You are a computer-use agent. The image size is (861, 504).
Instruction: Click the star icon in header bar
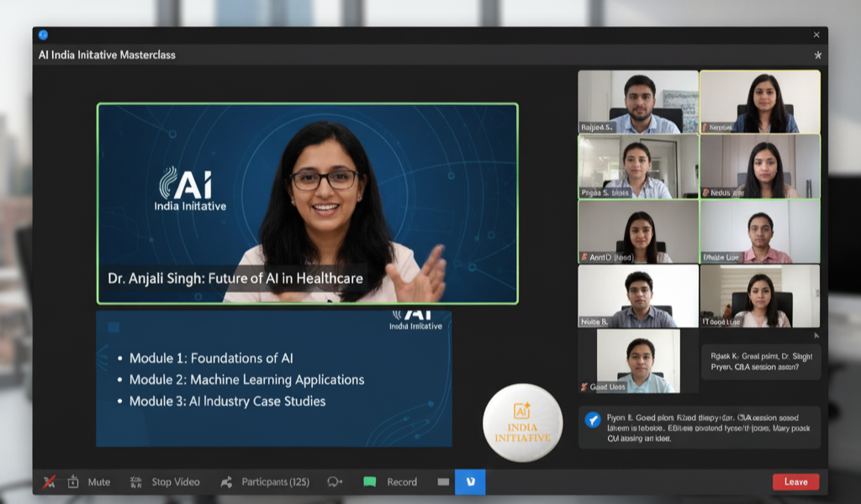coord(817,55)
